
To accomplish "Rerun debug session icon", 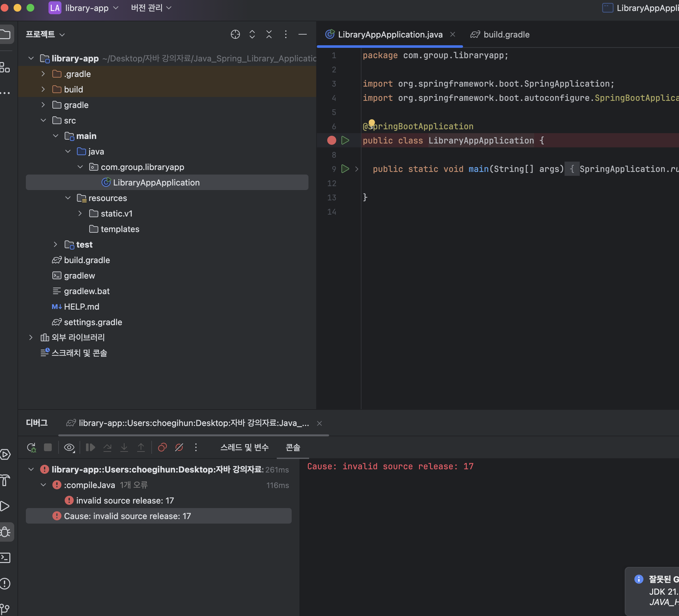I will pyautogui.click(x=31, y=447).
